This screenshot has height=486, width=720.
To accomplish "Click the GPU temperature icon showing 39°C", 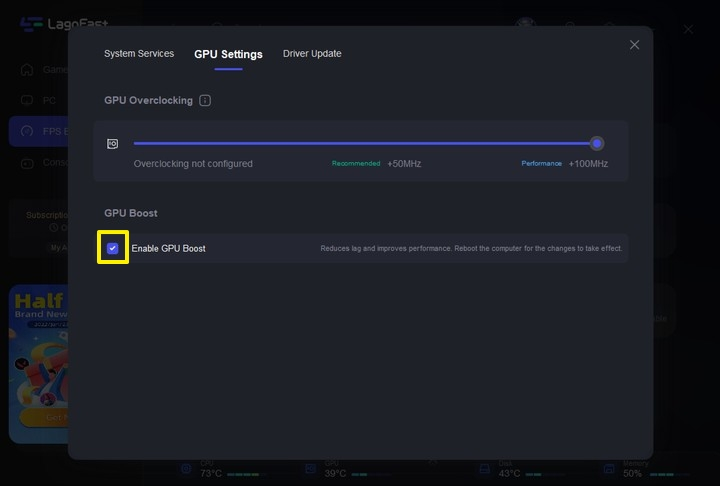I will point(308,468).
